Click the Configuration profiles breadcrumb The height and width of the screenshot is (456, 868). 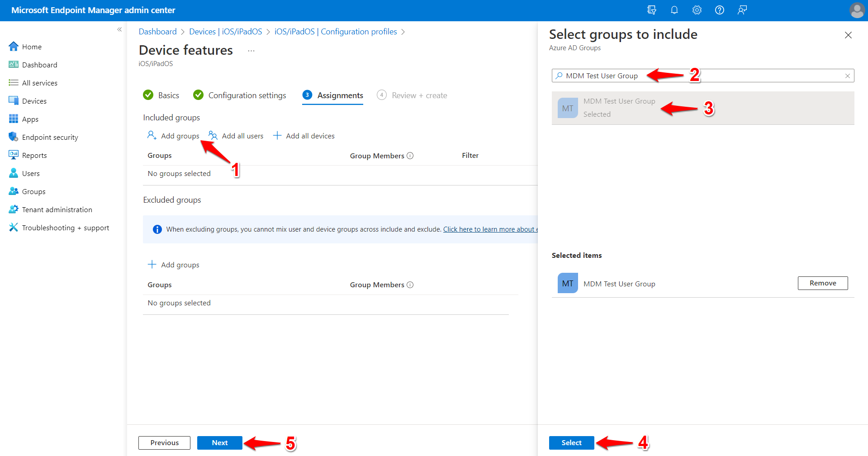pos(336,32)
